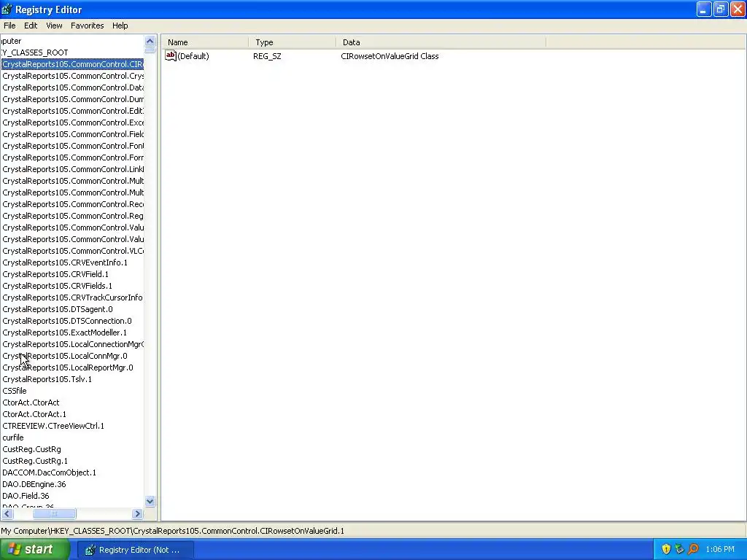Open the File menu

[9, 26]
